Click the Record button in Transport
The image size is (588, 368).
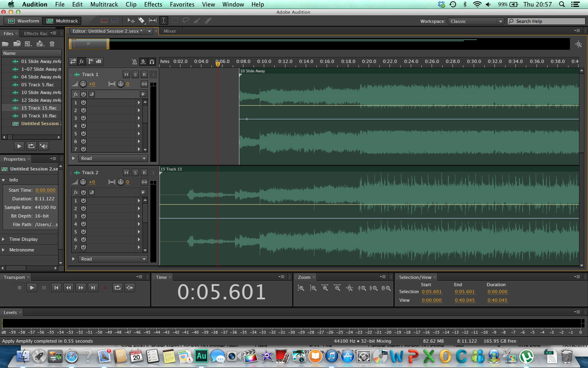click(x=105, y=288)
